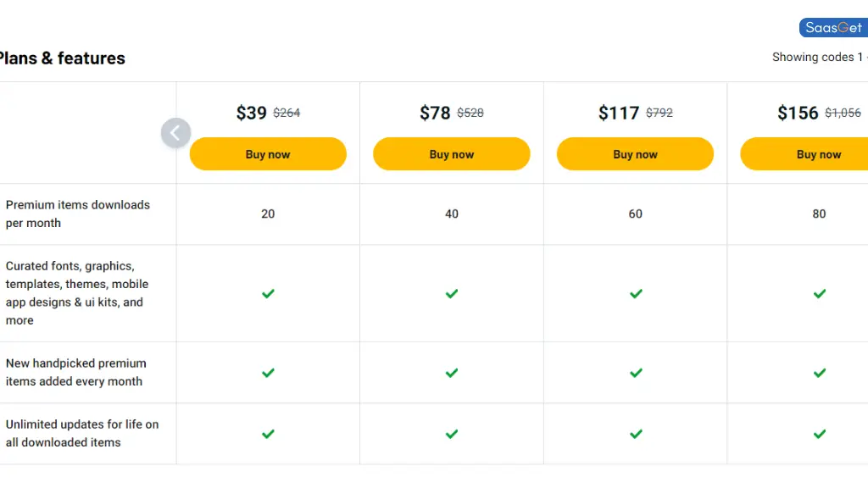This screenshot has width=868, height=488.
Task: Click Buy now for the $39 plan
Action: pyautogui.click(x=268, y=153)
